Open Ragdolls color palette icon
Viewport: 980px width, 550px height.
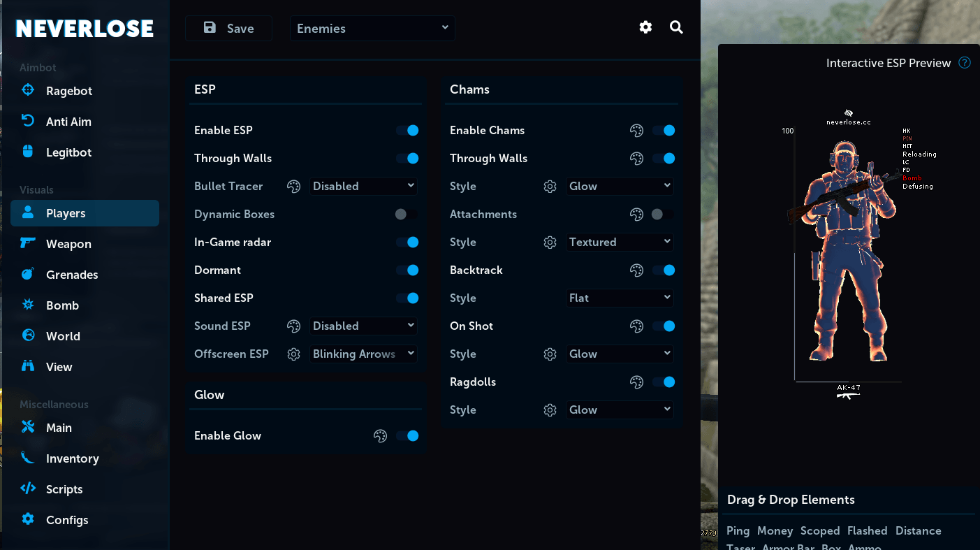tap(636, 382)
